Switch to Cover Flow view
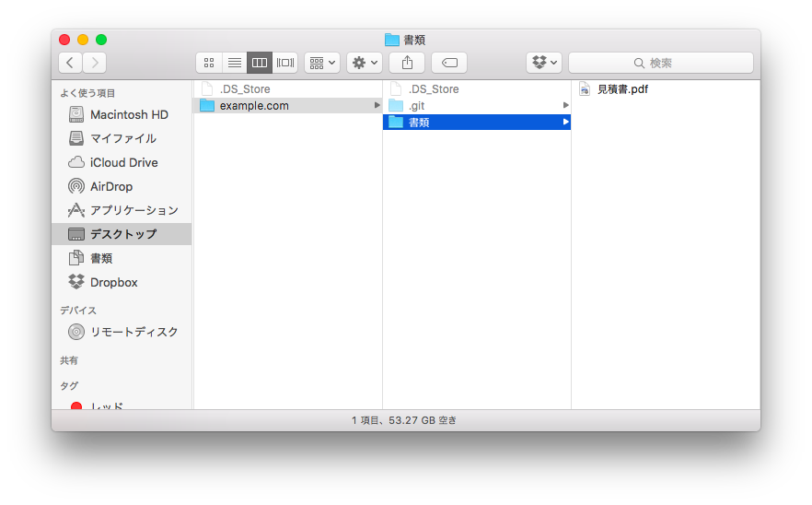Screen dimensions: 812x505 [x=284, y=63]
